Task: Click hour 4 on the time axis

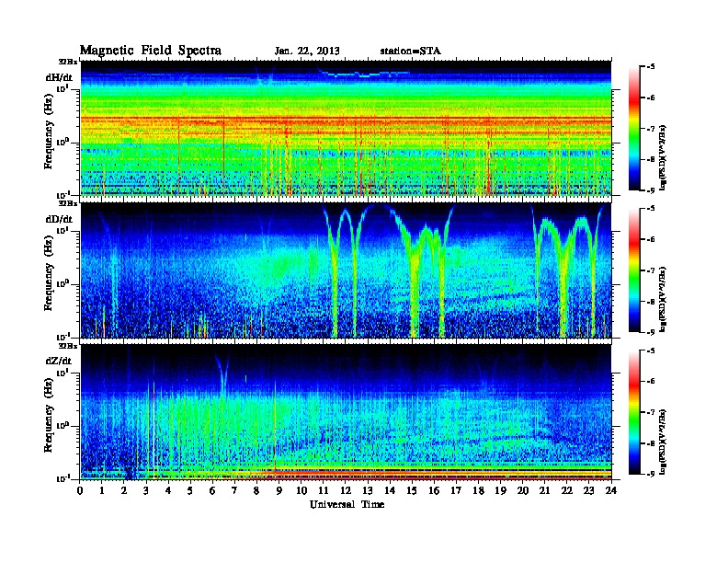Action: (x=168, y=490)
